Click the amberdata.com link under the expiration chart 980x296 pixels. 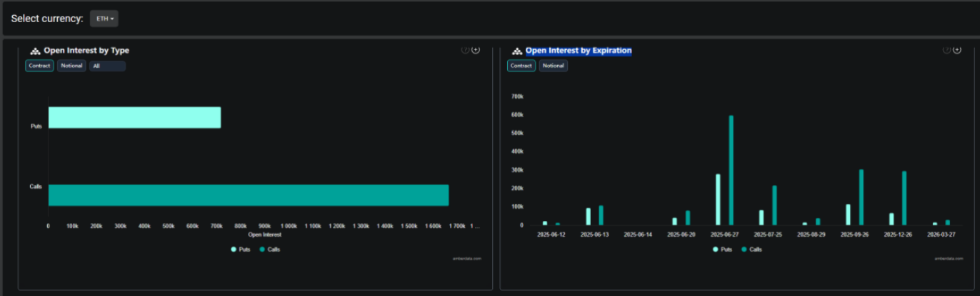point(949,258)
